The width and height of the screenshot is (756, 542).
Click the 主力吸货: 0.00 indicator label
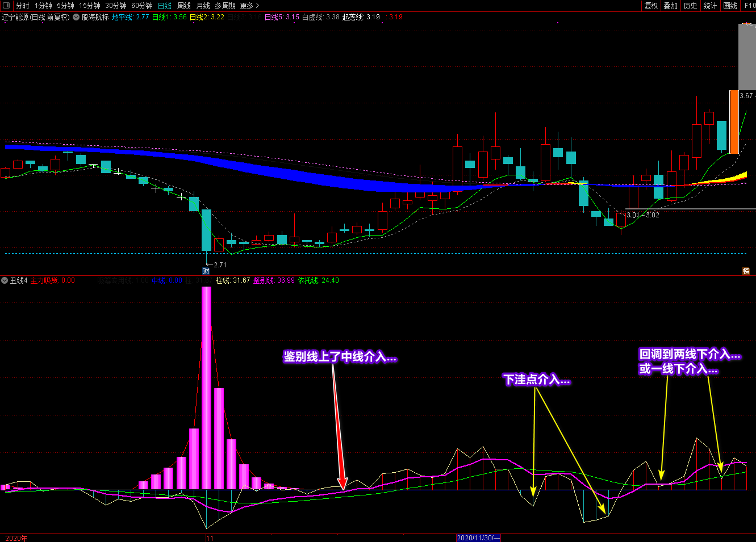52,280
